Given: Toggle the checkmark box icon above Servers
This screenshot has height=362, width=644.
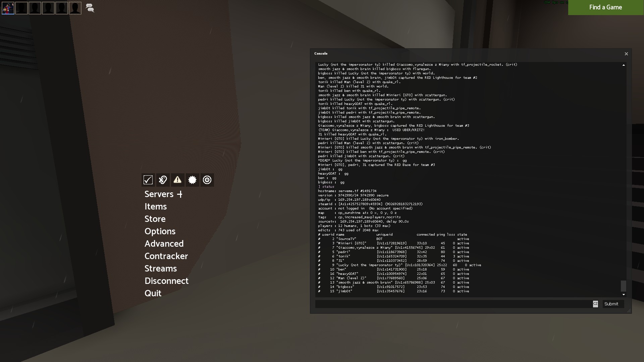Looking at the screenshot, I should point(148,180).
